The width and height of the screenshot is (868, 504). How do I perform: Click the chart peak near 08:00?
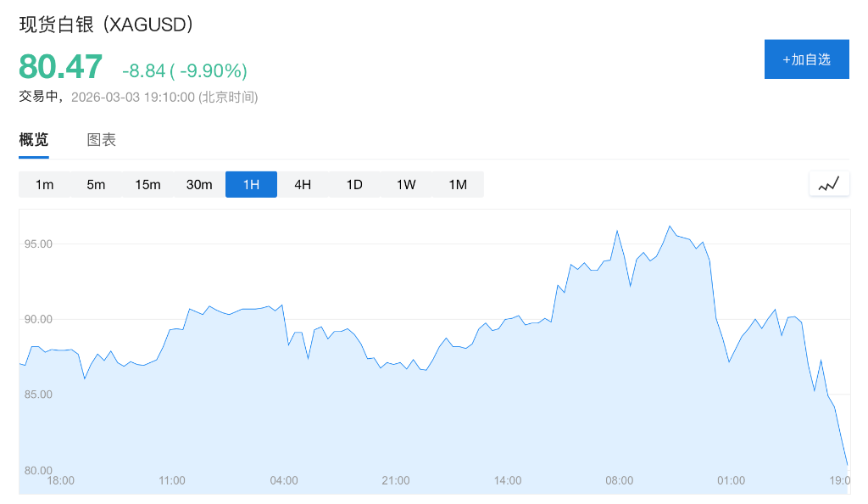tap(617, 231)
